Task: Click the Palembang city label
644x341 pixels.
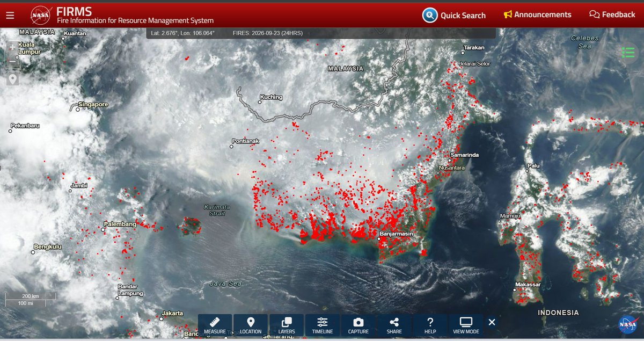Action: coord(120,224)
